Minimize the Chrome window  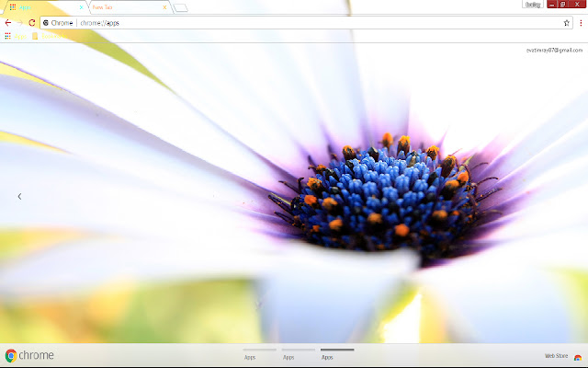point(551,4)
